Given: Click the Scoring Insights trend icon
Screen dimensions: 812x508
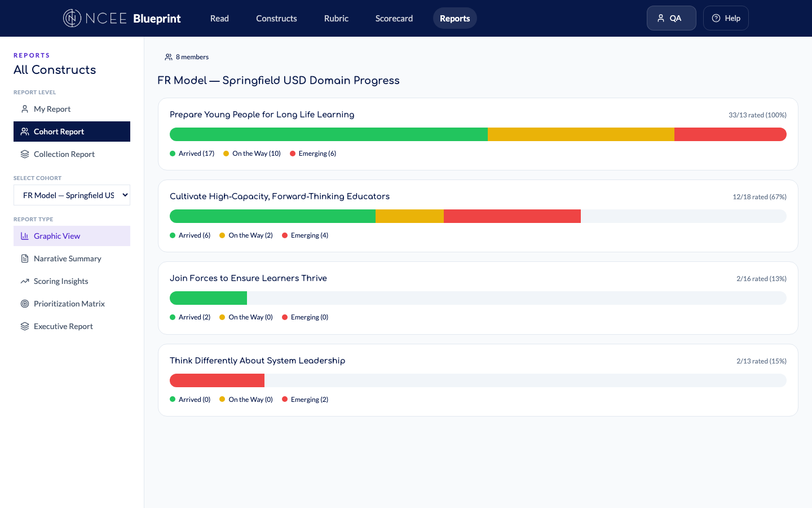Looking at the screenshot, I should coord(25,281).
